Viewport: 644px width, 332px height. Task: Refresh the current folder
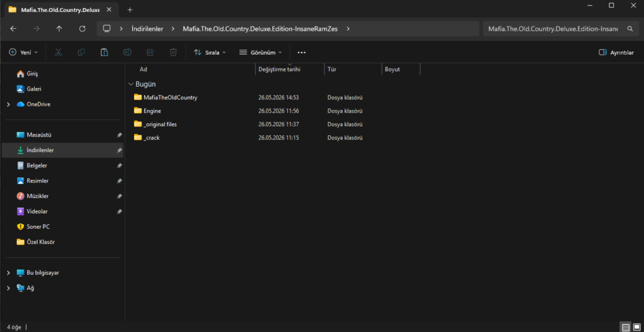(82, 29)
